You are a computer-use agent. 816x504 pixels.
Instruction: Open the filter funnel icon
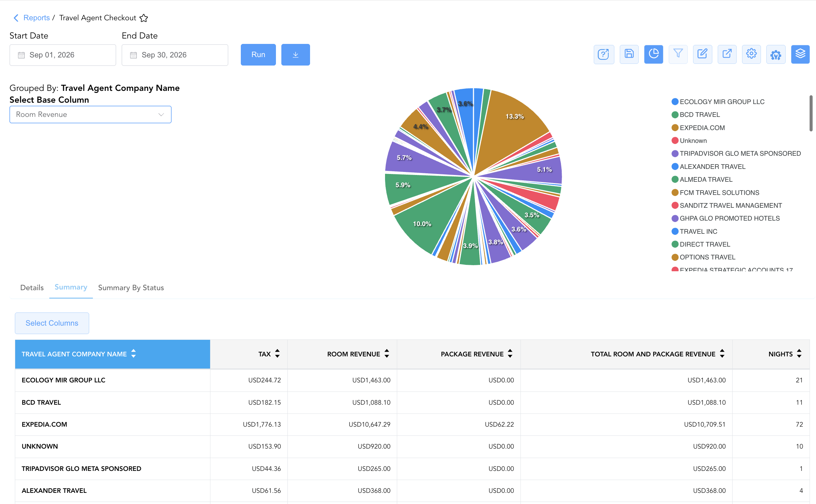tap(678, 54)
